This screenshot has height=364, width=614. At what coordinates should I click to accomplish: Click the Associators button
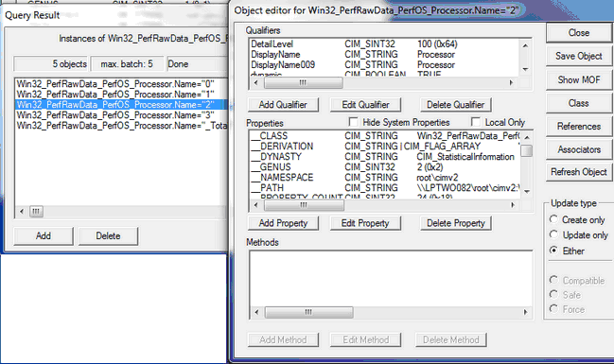pos(579,149)
